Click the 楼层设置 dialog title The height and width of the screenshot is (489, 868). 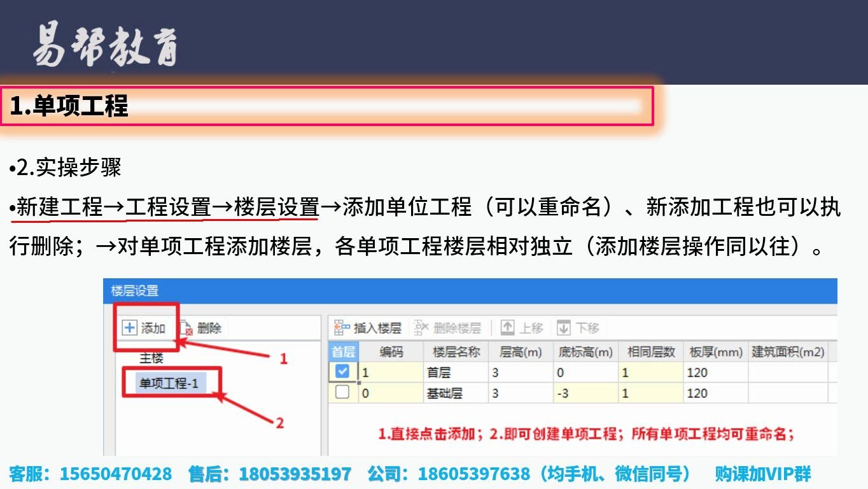[x=135, y=291]
